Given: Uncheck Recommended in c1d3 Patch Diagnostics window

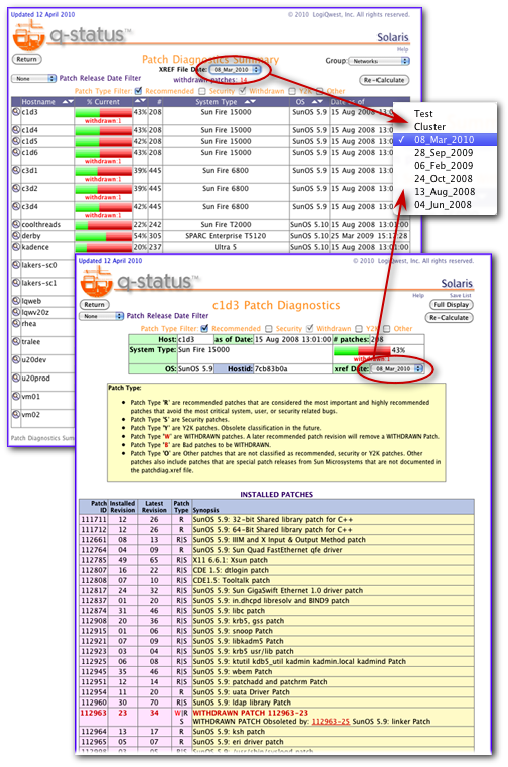Looking at the screenshot, I should click(204, 328).
